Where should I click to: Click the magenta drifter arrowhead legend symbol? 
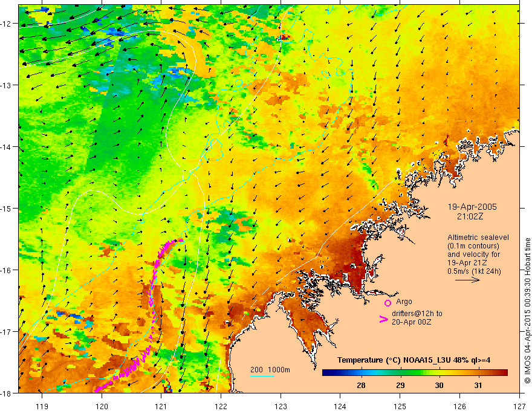[x=383, y=319]
